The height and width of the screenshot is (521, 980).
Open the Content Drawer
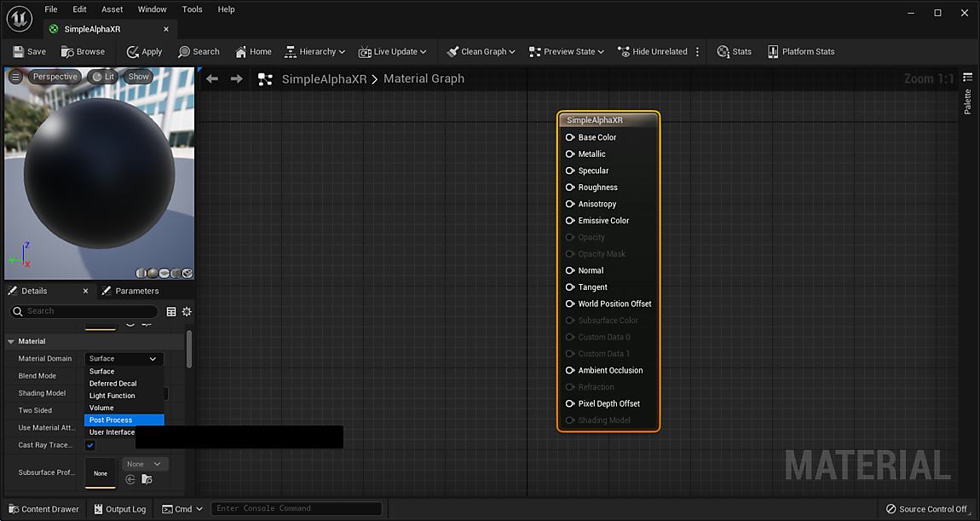43,509
